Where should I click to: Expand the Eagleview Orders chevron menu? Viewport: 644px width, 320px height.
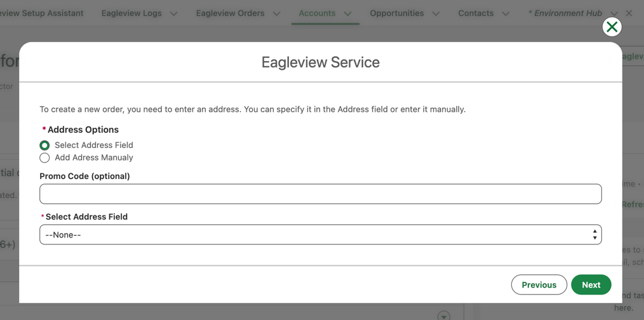[276, 13]
